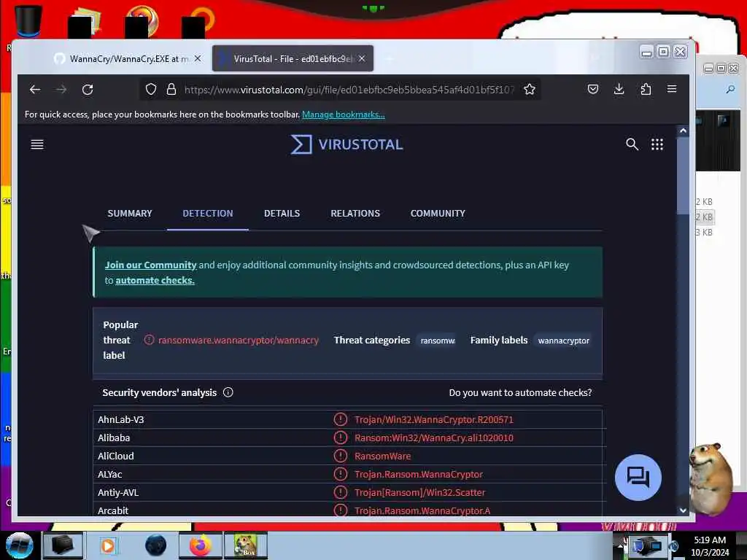Viewport: 747px width, 560px height.
Task: Select the VirusTotal File browser tab
Action: coord(293,58)
